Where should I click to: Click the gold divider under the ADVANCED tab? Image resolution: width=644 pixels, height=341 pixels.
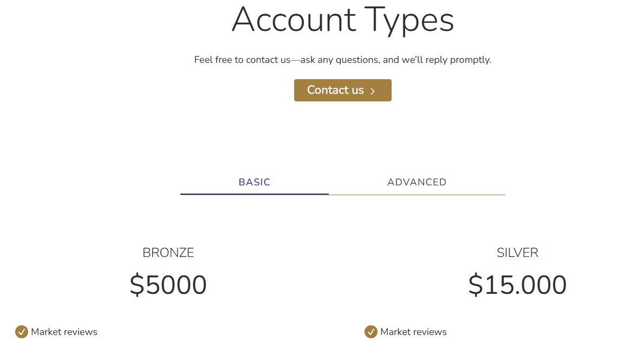coord(417,194)
